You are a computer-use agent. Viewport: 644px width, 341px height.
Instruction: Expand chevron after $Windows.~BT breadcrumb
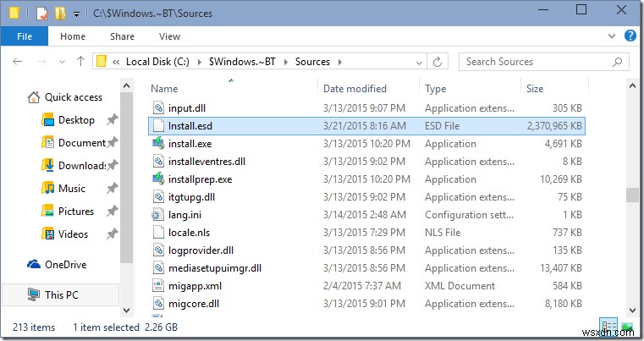pos(285,62)
